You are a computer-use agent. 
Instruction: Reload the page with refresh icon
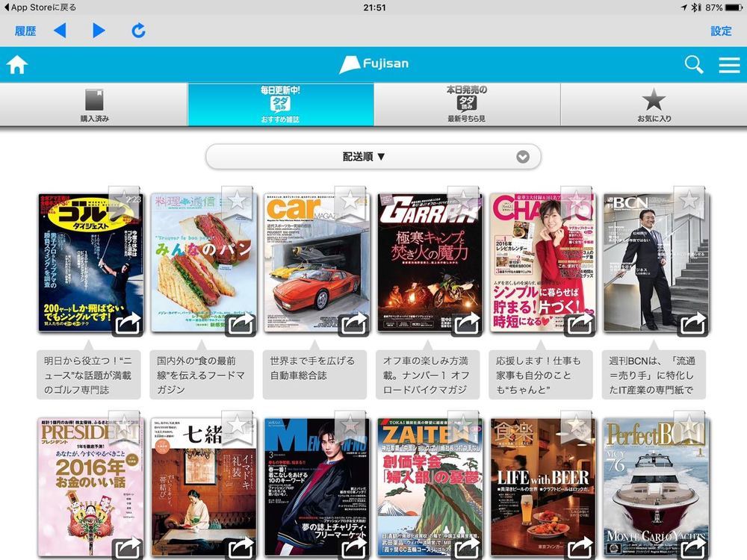click(x=138, y=31)
